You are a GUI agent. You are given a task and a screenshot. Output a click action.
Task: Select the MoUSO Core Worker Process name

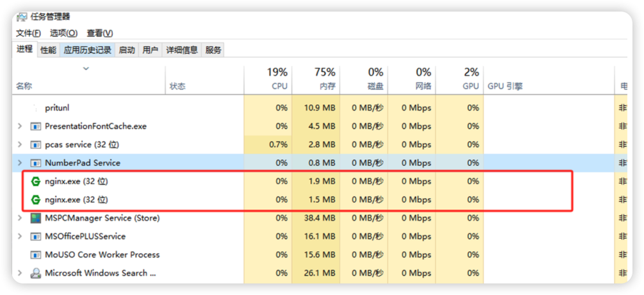(103, 255)
